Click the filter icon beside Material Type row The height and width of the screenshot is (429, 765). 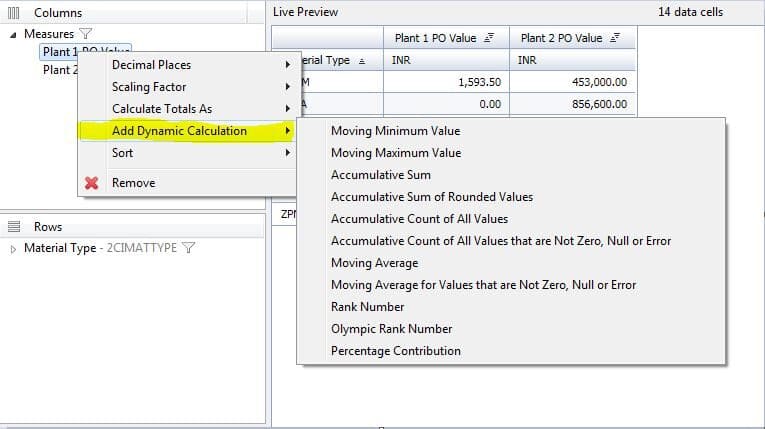[x=188, y=248]
